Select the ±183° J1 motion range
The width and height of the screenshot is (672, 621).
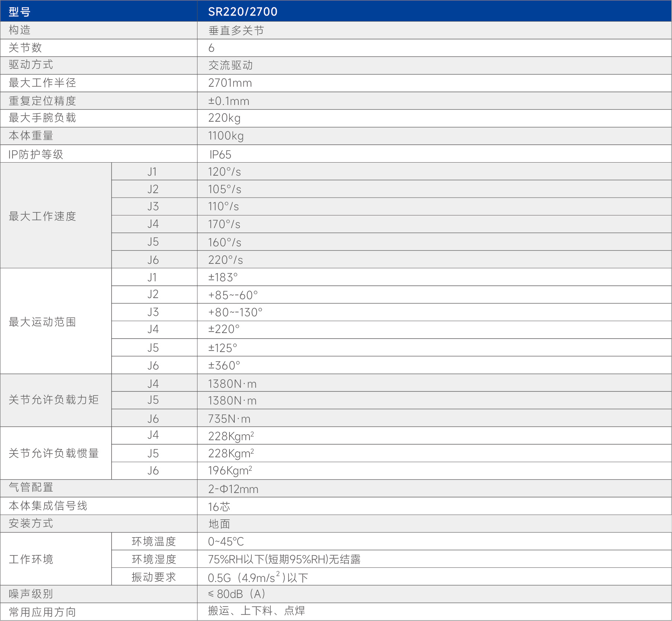coord(223,277)
